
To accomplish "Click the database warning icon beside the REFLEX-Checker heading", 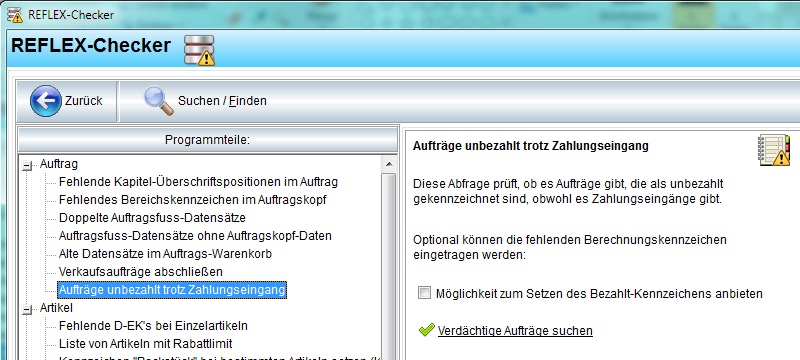I will (x=199, y=50).
